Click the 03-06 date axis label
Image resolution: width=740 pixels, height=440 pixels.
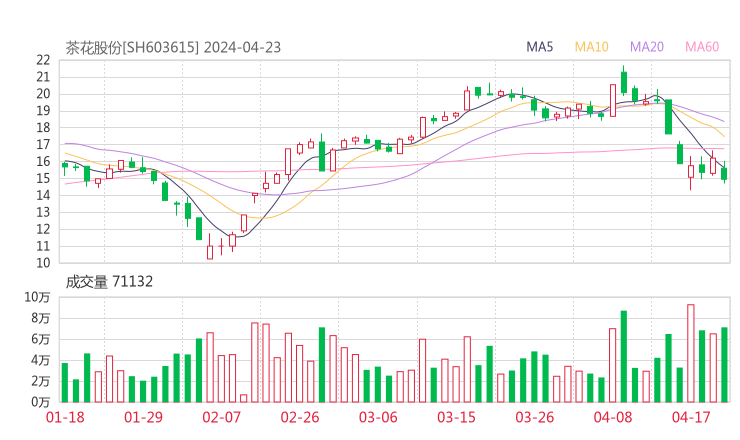378,417
